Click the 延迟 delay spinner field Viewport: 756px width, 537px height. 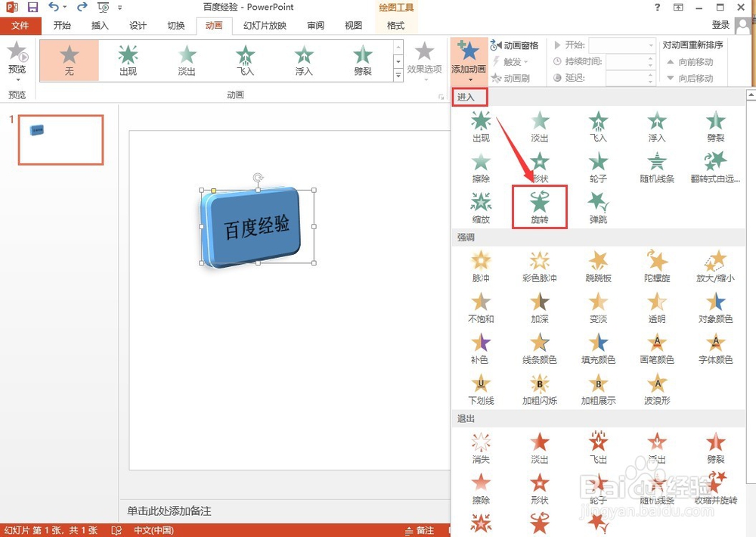click(631, 78)
